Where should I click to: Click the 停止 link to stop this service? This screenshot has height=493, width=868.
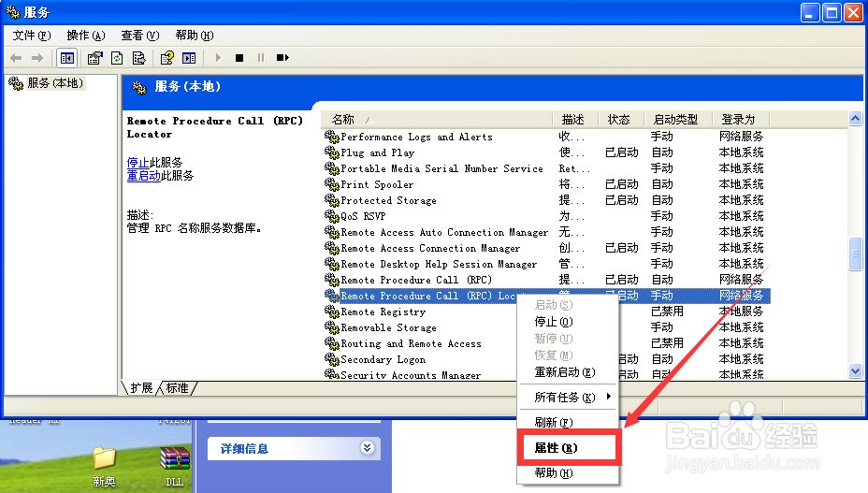click(137, 162)
